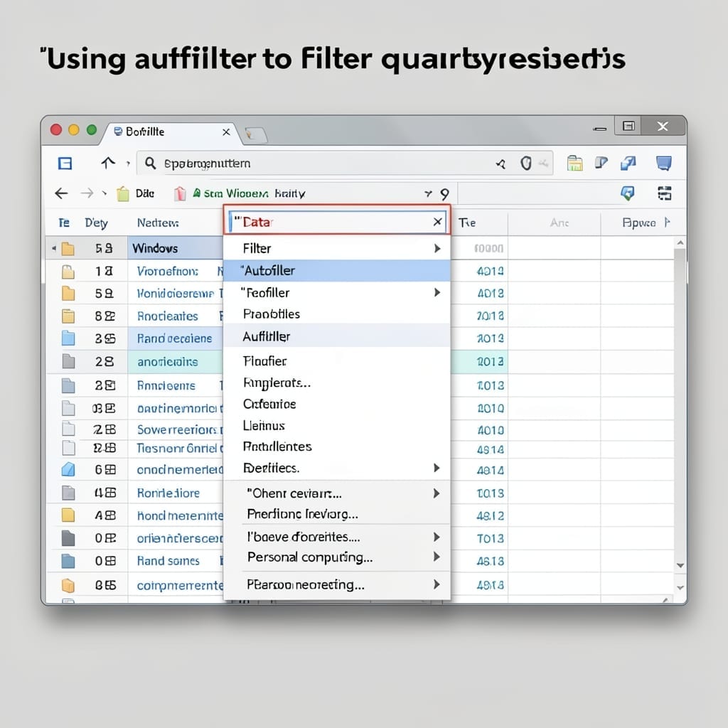Expand the l'boeve d'oreiites submenu arrow
Image resolution: width=728 pixels, height=728 pixels.
(x=437, y=537)
